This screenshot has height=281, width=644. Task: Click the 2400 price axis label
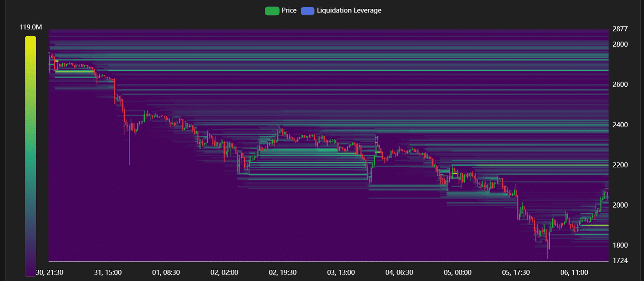point(620,125)
